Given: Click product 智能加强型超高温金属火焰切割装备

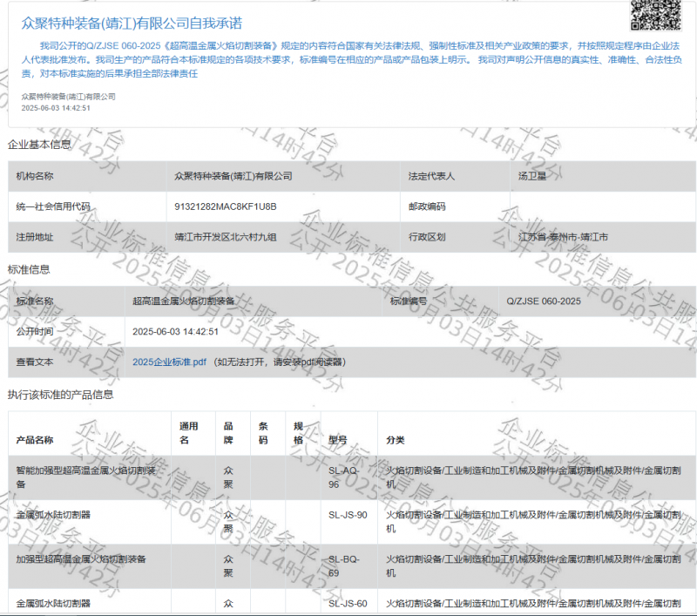Looking at the screenshot, I should point(85,477).
